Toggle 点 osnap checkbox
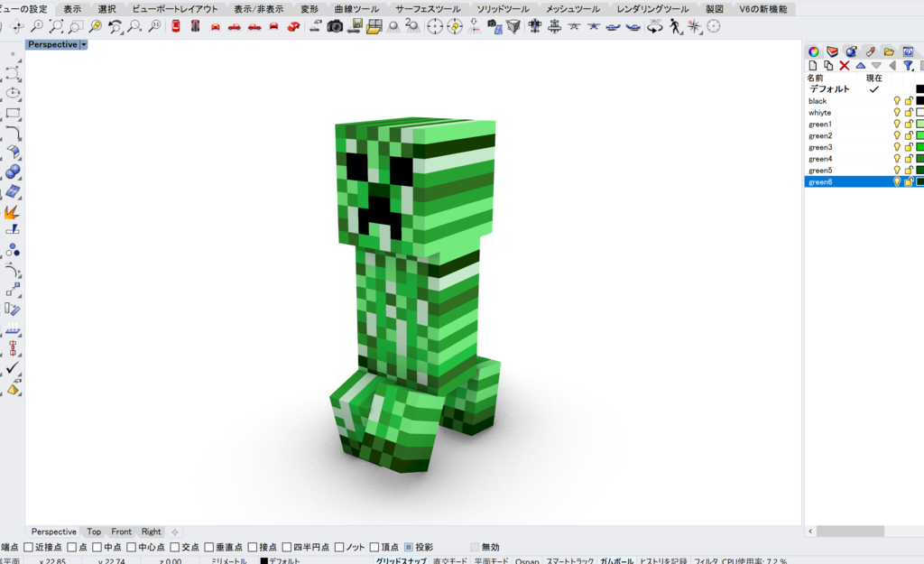 point(72,548)
